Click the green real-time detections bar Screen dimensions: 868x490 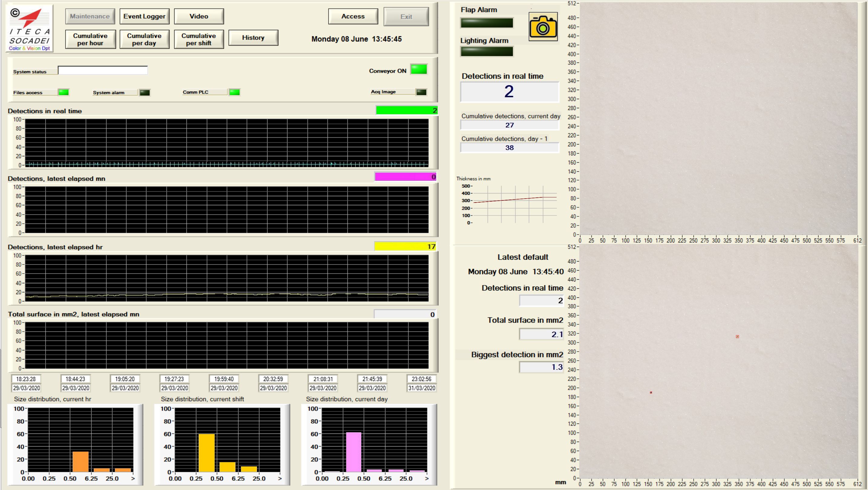click(x=406, y=111)
